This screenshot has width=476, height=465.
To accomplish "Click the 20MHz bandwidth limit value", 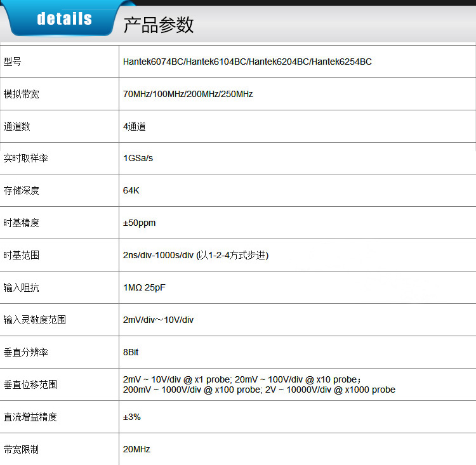I will tap(136, 449).
